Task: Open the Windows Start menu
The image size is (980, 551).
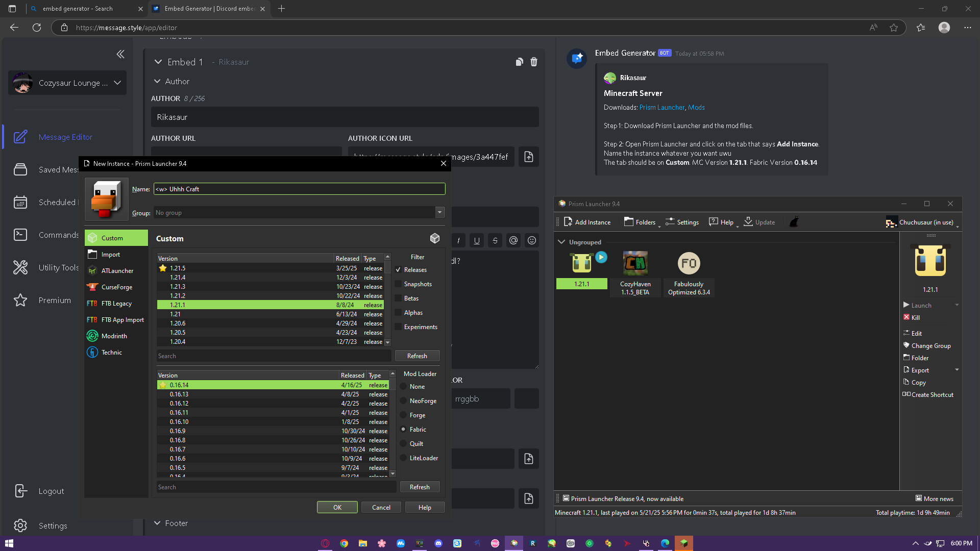Action: point(9,543)
